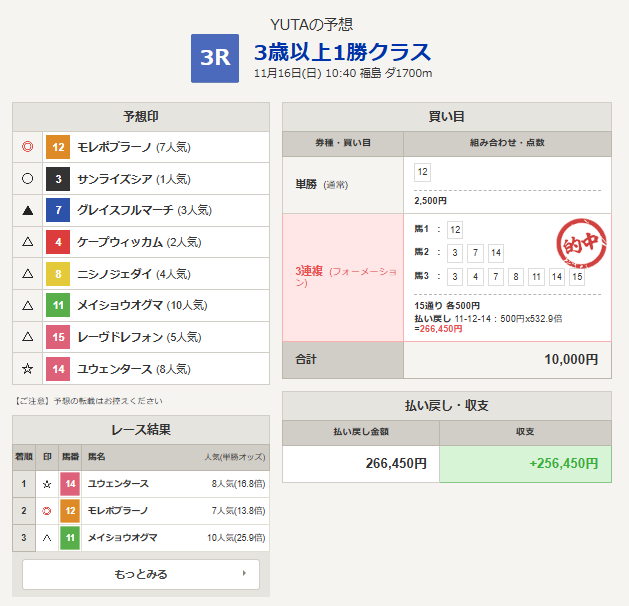Click the 着順 column header in results

[23, 456]
